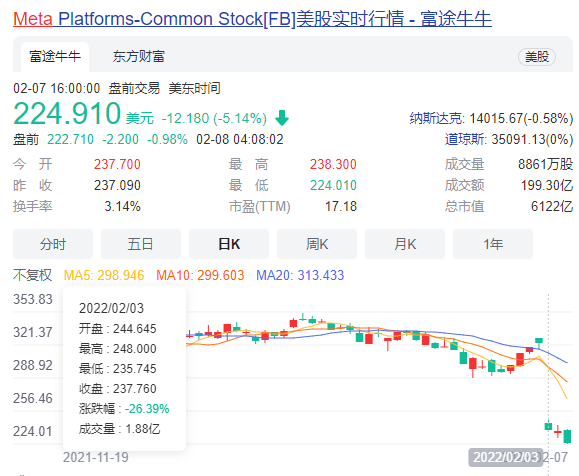Select the 分时 chart tab
The width and height of the screenshot is (579, 476).
[x=53, y=244]
